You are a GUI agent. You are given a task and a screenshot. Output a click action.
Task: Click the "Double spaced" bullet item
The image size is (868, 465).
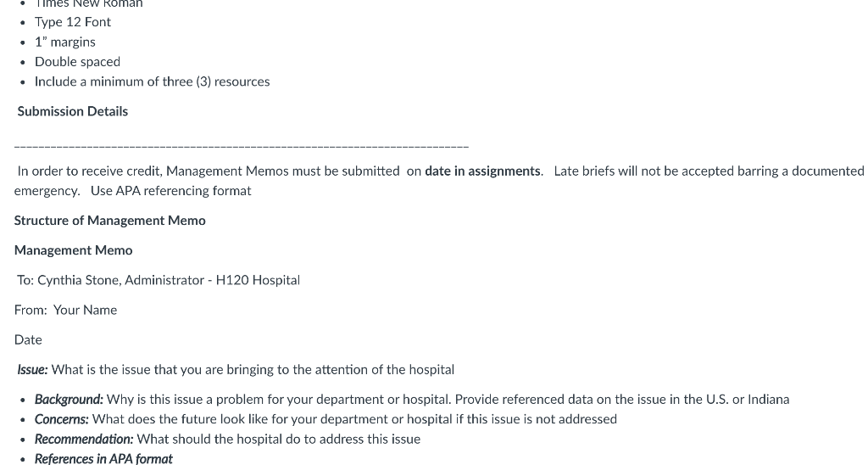pyautogui.click(x=77, y=62)
